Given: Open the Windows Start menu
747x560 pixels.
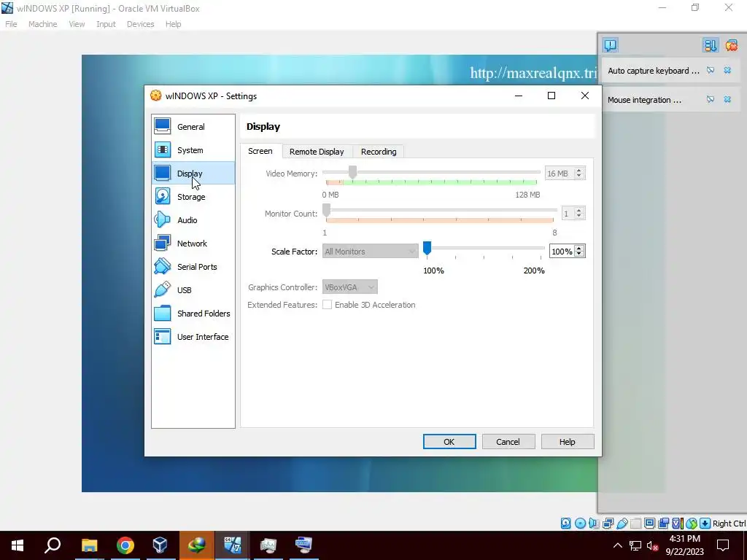Looking at the screenshot, I should click(18, 545).
